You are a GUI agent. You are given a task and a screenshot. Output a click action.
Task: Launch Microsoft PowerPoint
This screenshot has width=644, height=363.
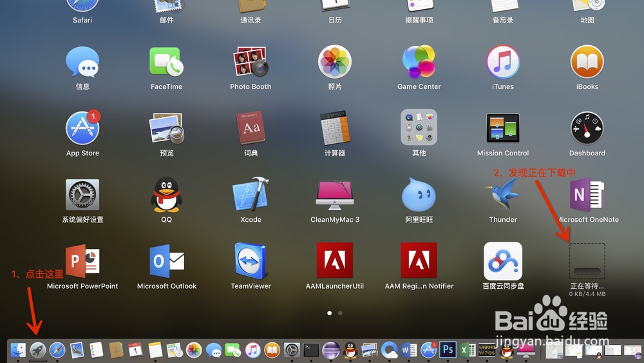tap(82, 260)
